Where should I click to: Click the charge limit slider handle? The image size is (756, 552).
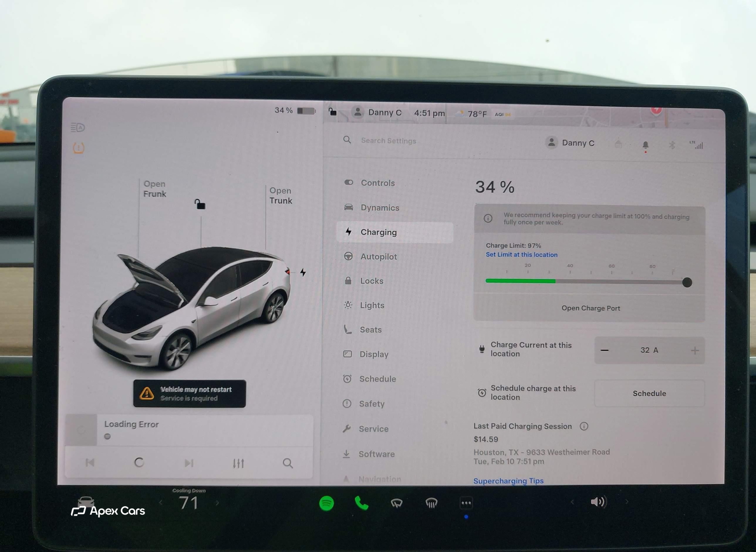(687, 283)
